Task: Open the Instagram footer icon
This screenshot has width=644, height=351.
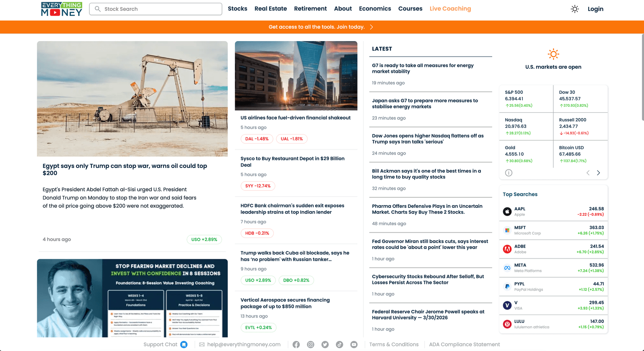Action: pos(311,344)
